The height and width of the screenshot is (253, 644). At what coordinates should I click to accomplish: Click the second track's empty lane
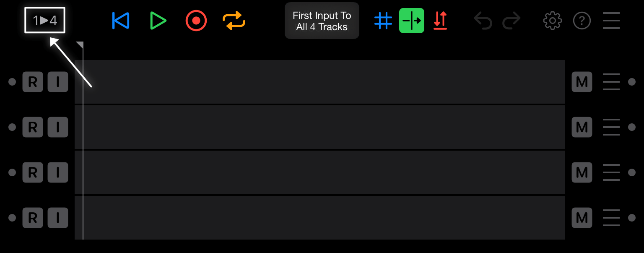click(x=320, y=127)
